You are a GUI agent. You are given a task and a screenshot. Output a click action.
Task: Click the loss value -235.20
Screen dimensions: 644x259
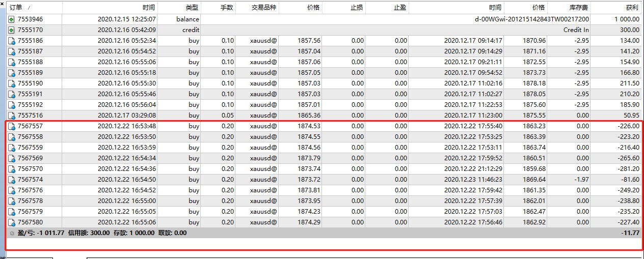pos(628,212)
